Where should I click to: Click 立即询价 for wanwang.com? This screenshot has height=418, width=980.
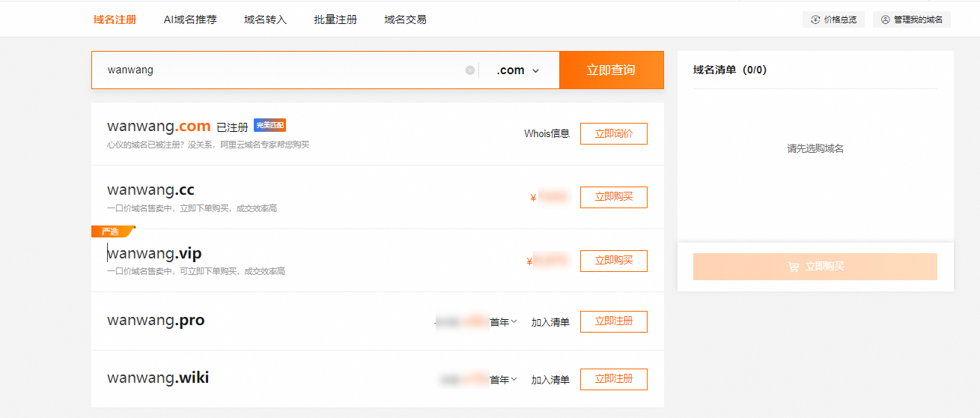click(x=614, y=133)
